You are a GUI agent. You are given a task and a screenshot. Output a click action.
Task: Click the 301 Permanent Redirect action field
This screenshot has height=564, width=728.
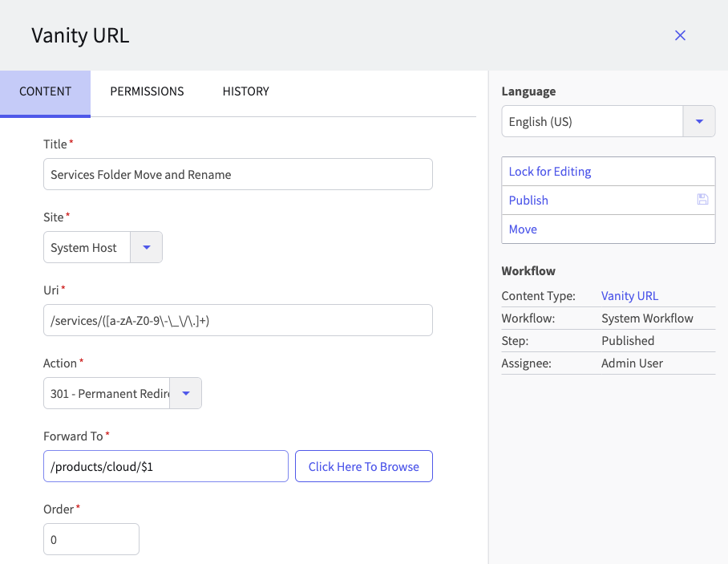(x=107, y=394)
